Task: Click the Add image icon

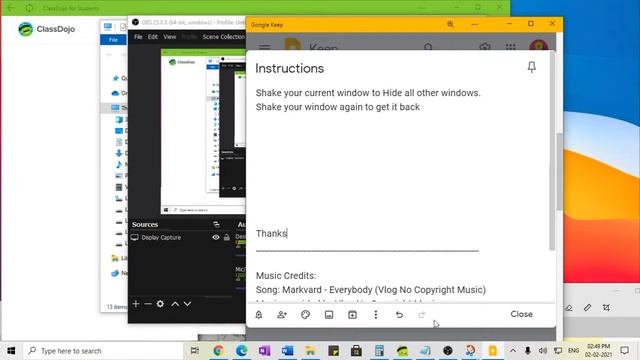Action: 329,315
